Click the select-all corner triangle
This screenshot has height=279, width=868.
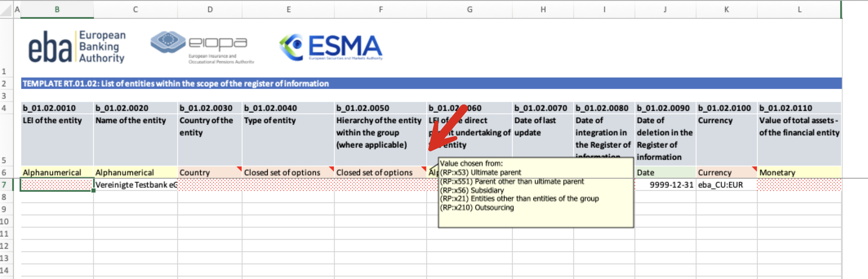pyautogui.click(x=6, y=10)
